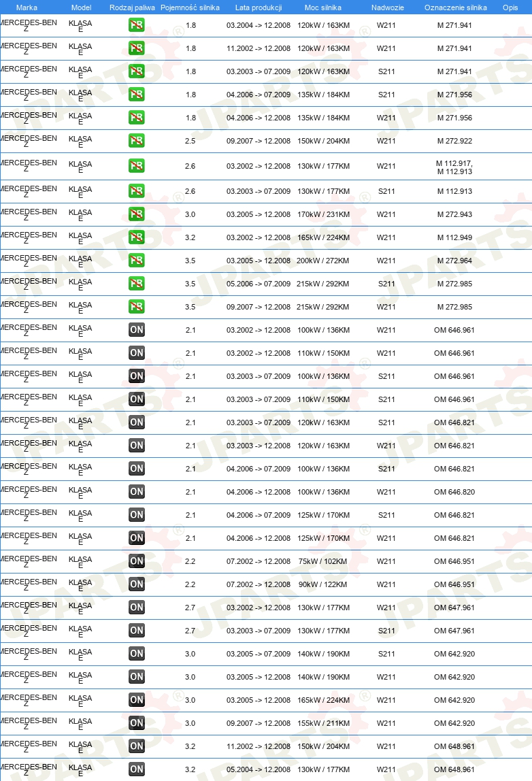Viewport: 532px width, 781px height.
Task: Click the engine capacity value 2.5
Action: [x=190, y=141]
